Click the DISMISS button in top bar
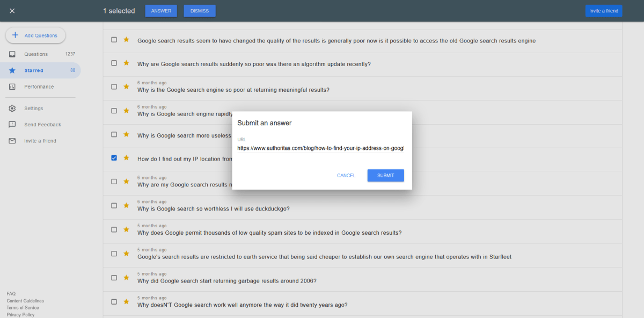 pyautogui.click(x=200, y=11)
